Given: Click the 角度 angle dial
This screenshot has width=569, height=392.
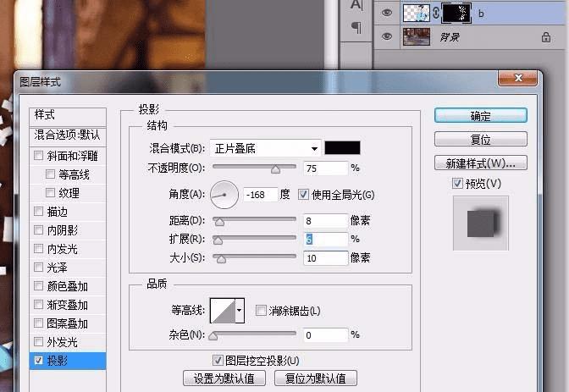Looking at the screenshot, I should click(224, 195).
